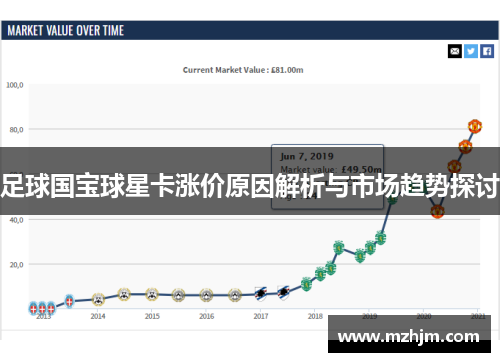The height and width of the screenshot is (362, 500).
Task: Select the Sporting crest data point near 2019
Action: tap(370, 248)
